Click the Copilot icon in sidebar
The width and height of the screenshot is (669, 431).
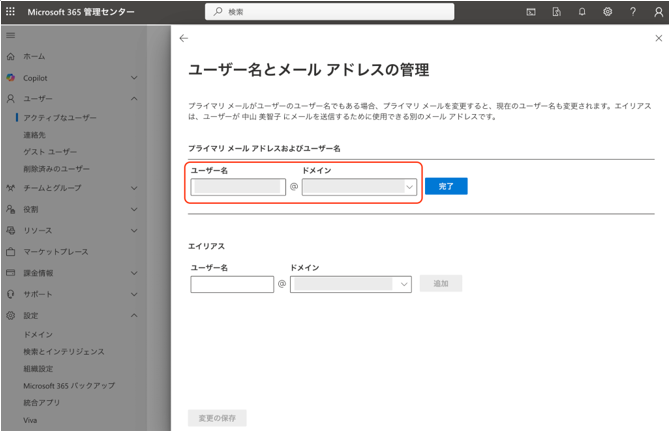pos(11,77)
